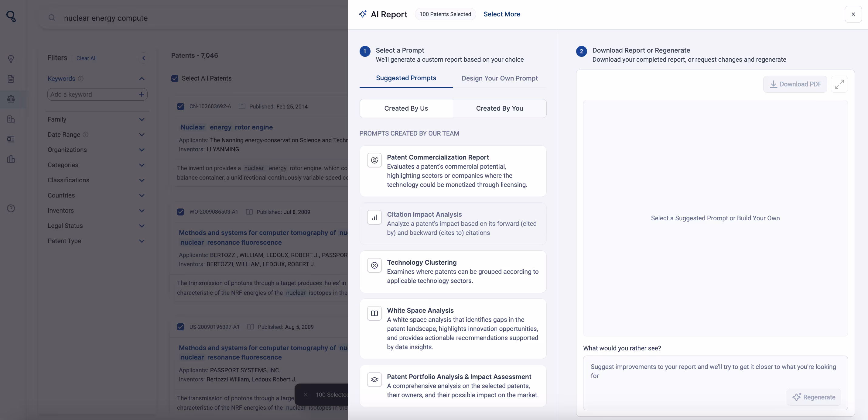Close the AI Report panel

click(x=853, y=14)
